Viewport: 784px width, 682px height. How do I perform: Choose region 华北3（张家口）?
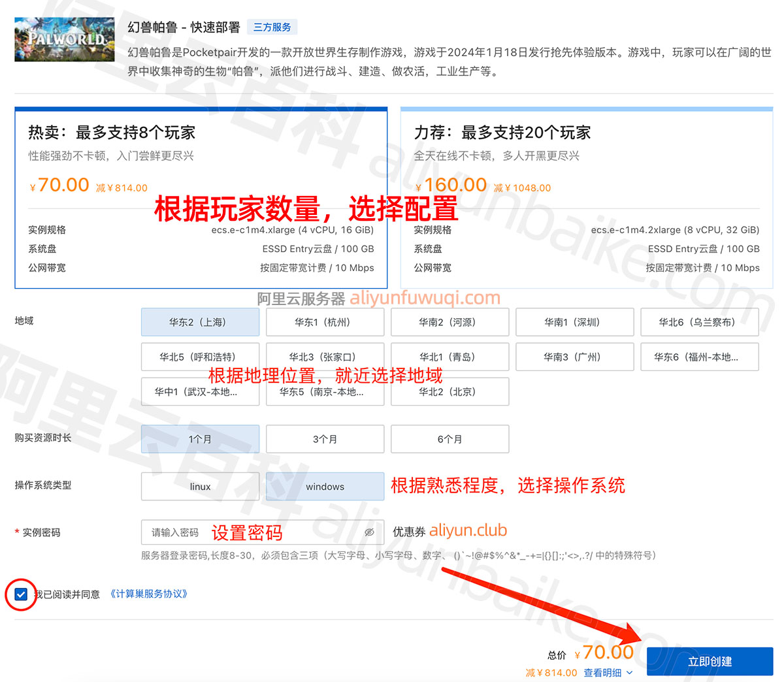click(x=325, y=357)
